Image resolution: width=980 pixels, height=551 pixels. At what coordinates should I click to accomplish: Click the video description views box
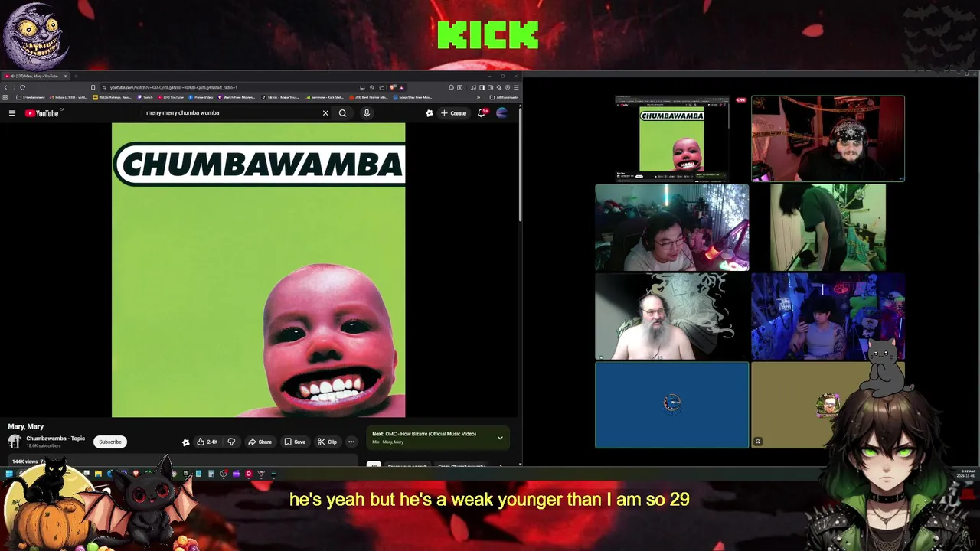(182, 461)
